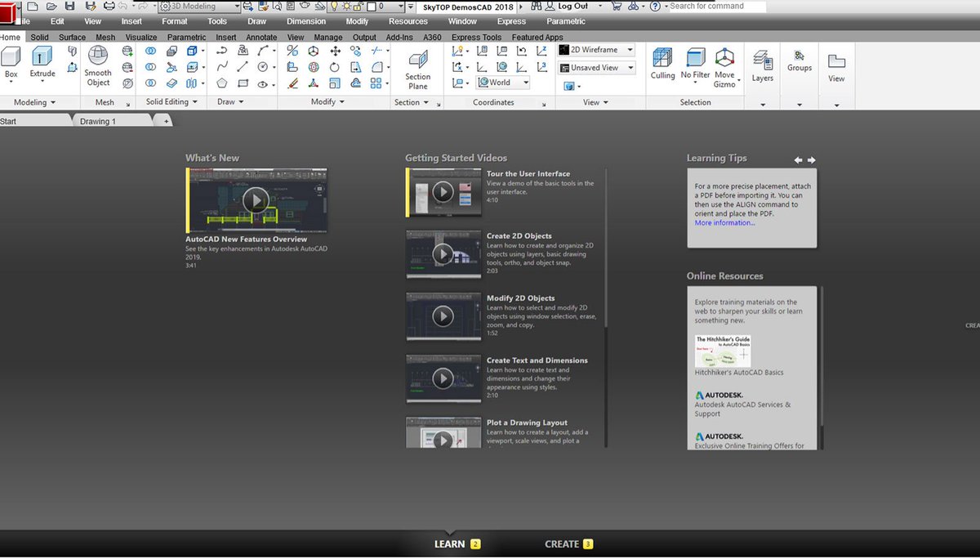Click the Smooth Object mesh tool

point(98,66)
